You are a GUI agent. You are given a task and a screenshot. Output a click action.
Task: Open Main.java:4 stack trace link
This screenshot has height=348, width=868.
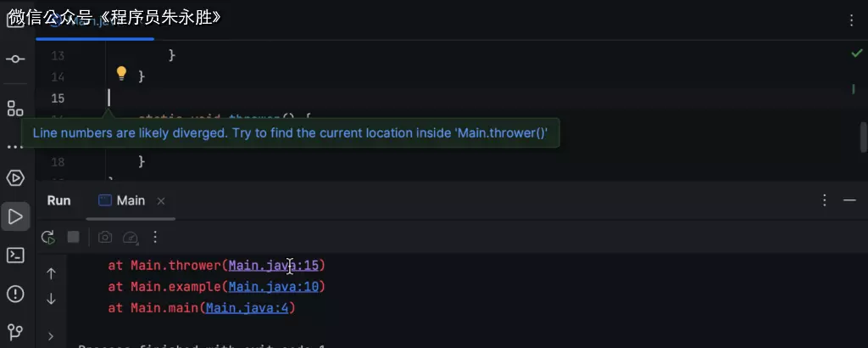pos(247,308)
